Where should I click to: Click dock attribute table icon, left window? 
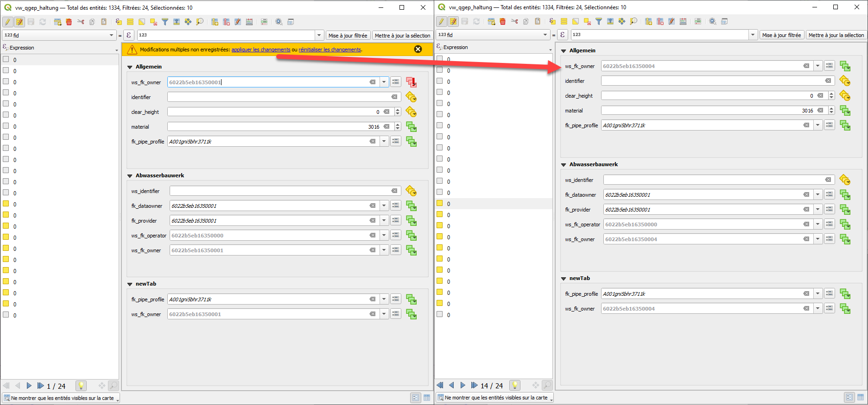(291, 22)
